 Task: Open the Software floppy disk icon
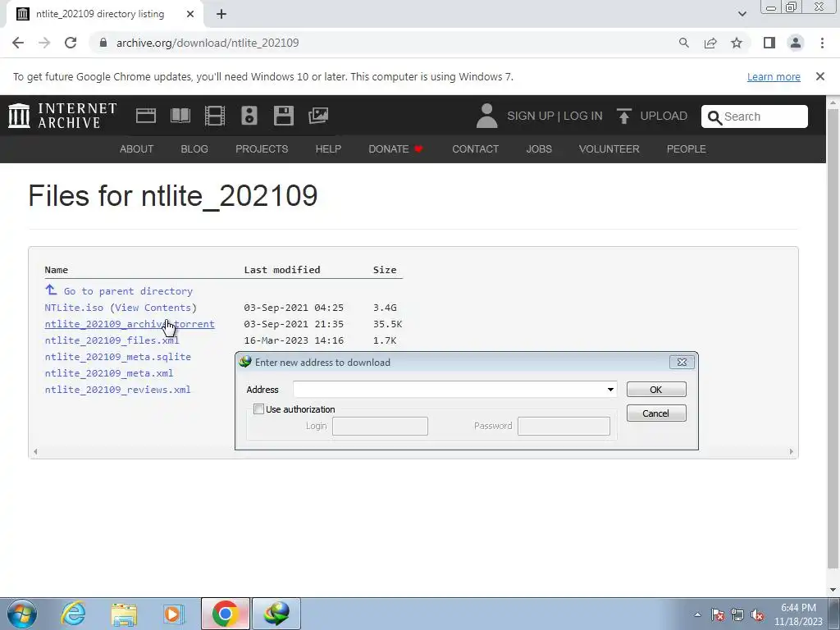283,116
